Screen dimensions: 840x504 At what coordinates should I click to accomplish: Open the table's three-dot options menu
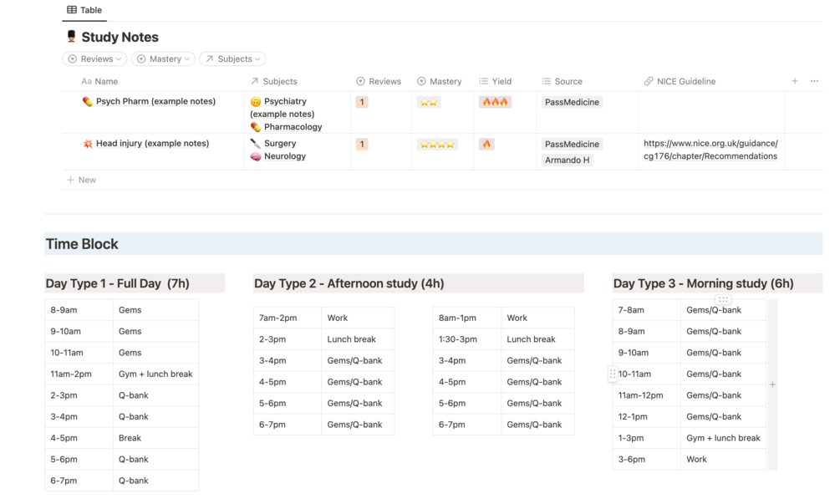tap(814, 81)
